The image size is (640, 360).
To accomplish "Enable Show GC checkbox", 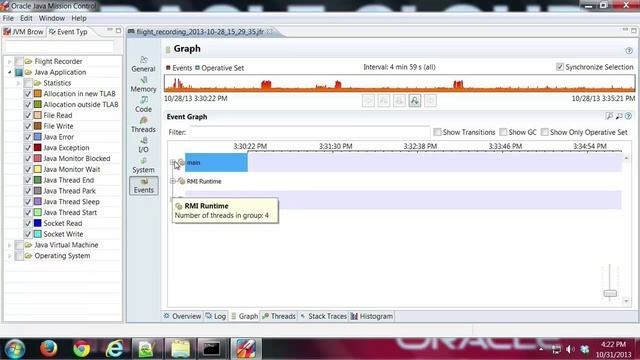I will 503,132.
